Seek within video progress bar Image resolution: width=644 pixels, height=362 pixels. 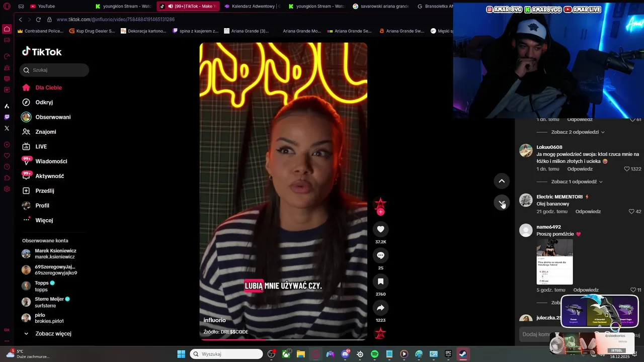click(x=283, y=339)
